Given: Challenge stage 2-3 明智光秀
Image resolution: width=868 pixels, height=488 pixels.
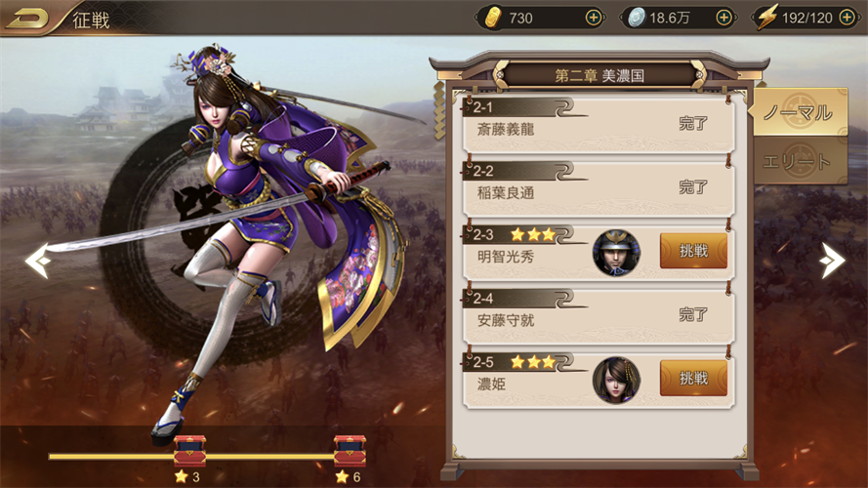Looking at the screenshot, I should 693,251.
